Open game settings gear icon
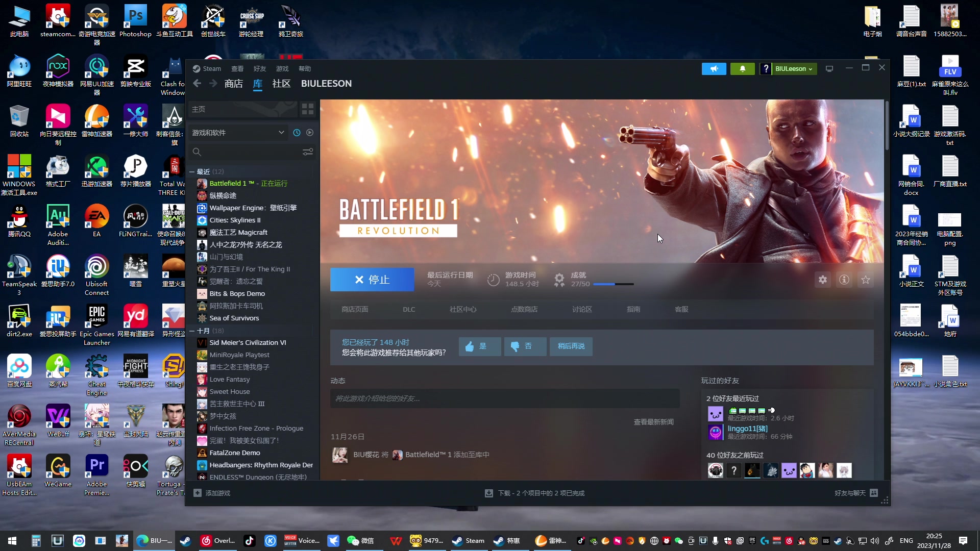This screenshot has height=551, width=980. point(823,280)
